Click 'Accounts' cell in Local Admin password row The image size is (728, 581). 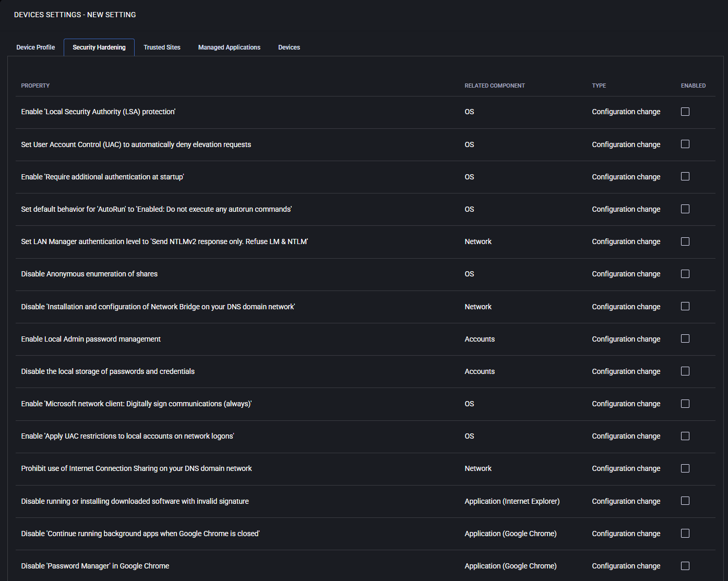click(480, 339)
